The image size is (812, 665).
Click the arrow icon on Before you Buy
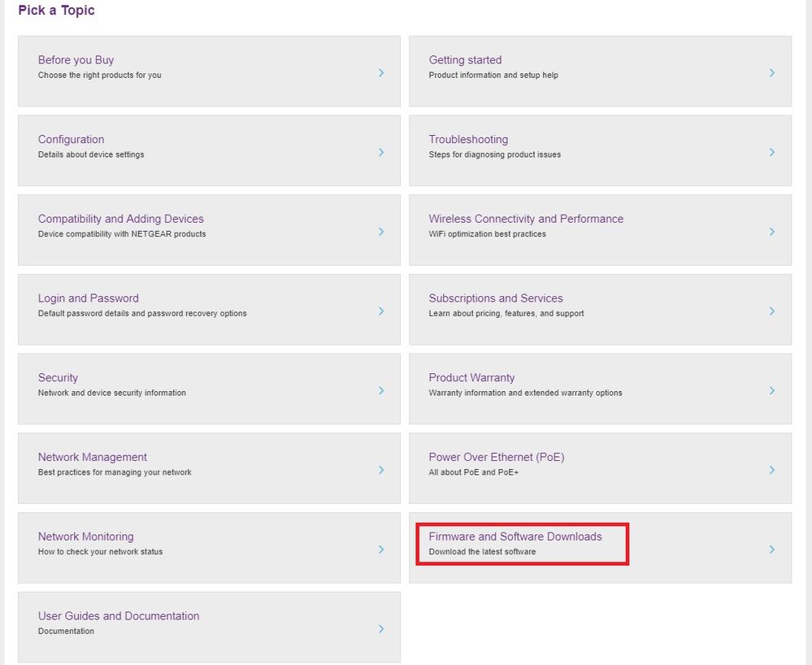pos(380,72)
